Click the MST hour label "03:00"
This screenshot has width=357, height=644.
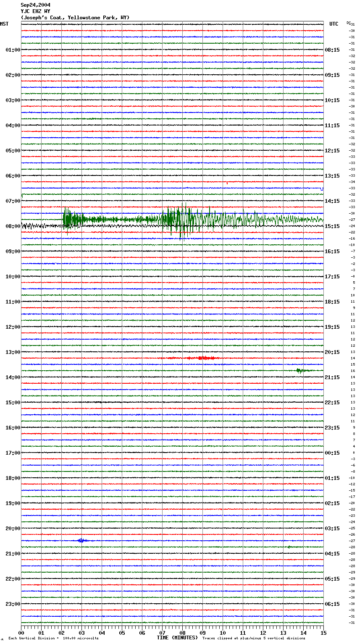click(x=13, y=100)
